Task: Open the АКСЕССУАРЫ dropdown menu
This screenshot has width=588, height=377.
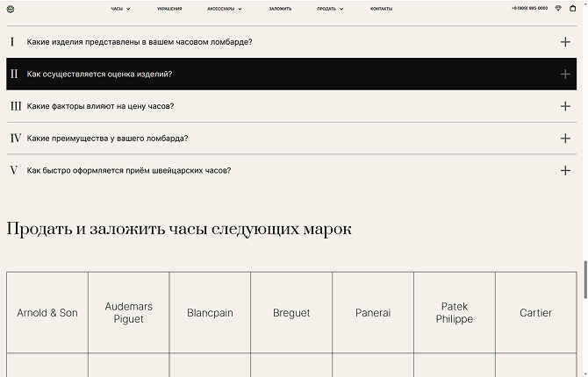Action: coord(225,9)
